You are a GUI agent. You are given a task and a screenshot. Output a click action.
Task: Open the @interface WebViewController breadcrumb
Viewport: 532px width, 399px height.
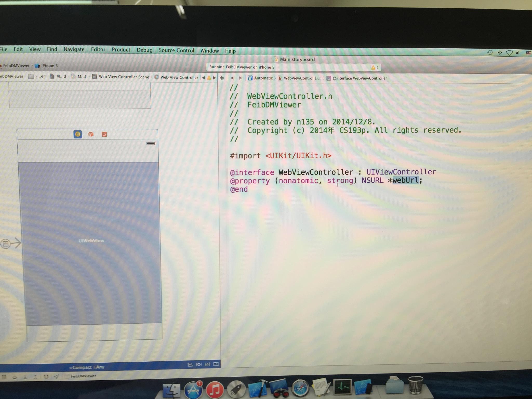[x=357, y=78]
